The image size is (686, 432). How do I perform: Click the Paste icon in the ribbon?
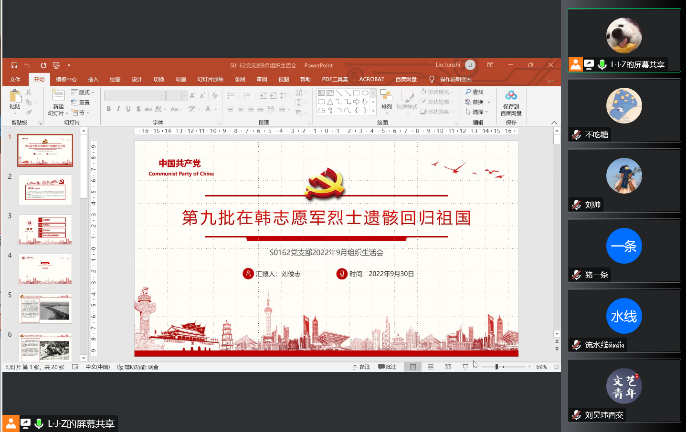14,98
